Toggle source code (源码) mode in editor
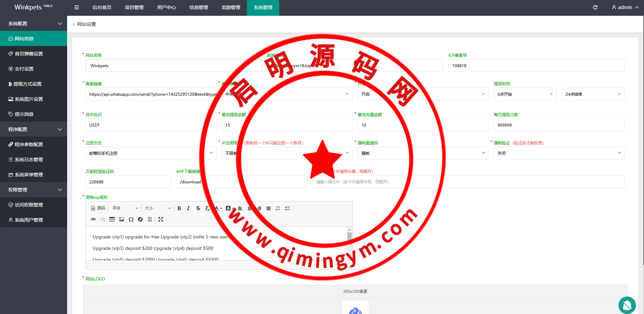The height and width of the screenshot is (314, 644). coord(98,208)
